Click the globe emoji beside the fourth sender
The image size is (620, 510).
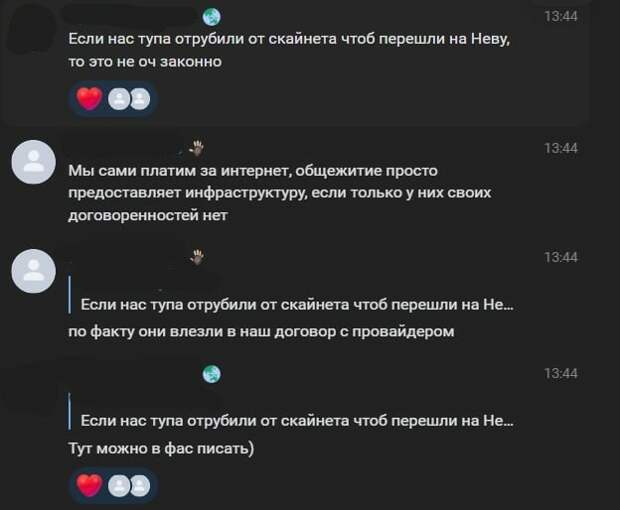212,374
